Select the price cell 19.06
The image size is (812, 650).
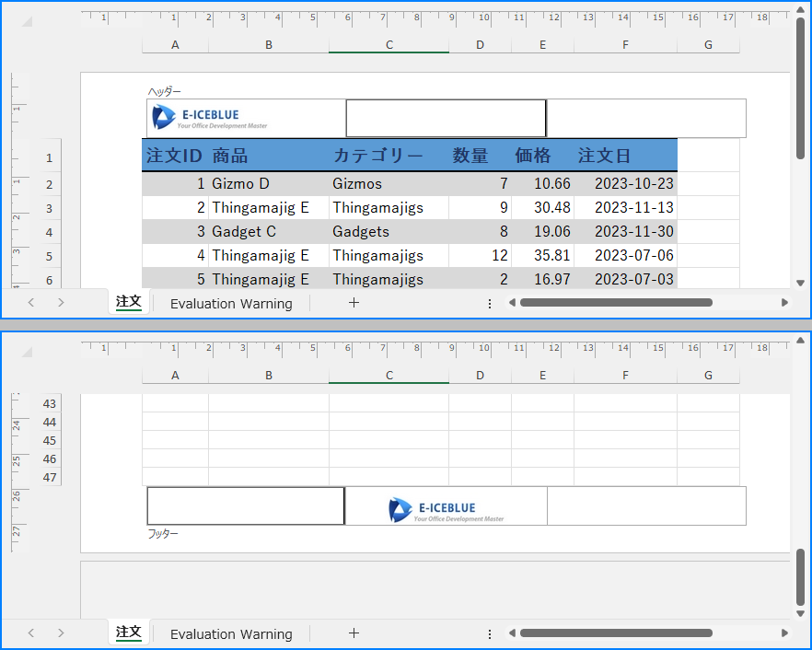click(542, 231)
